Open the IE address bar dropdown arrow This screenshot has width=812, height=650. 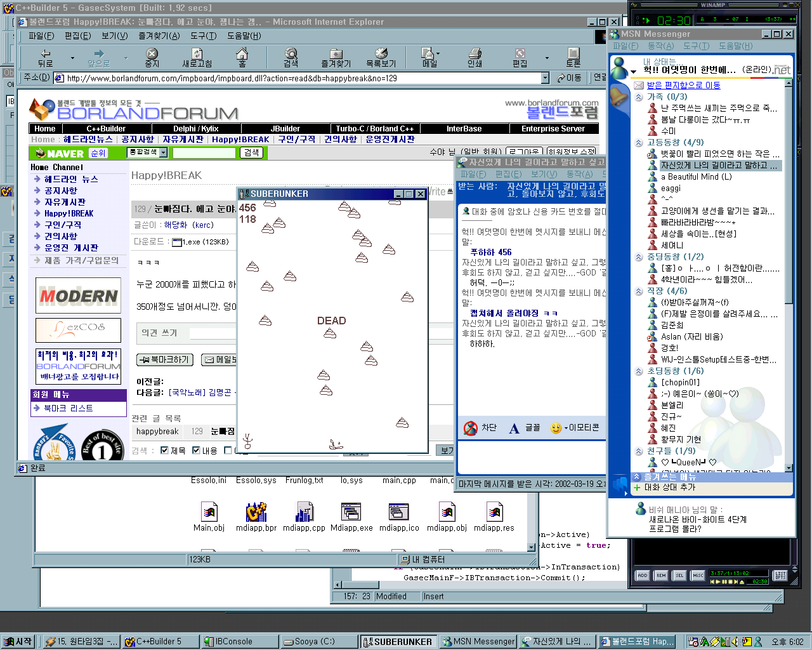coord(544,78)
